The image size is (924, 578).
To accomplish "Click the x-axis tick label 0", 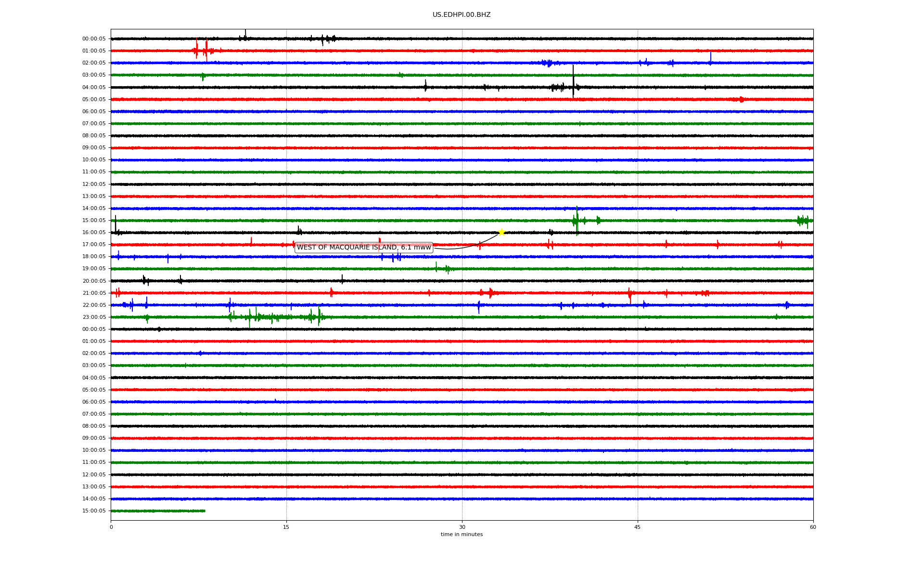I will click(x=111, y=527).
